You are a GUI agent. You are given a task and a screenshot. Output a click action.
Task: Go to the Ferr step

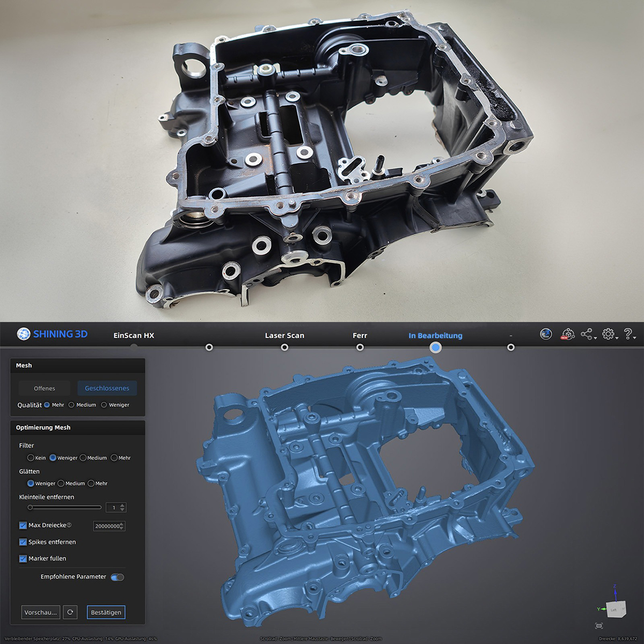360,335
